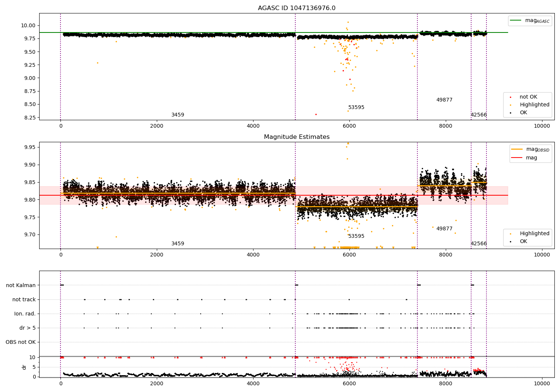Click y-tick 9.70 on Magnitude Estimates plot
This screenshot has height=392, width=560.
29,235
